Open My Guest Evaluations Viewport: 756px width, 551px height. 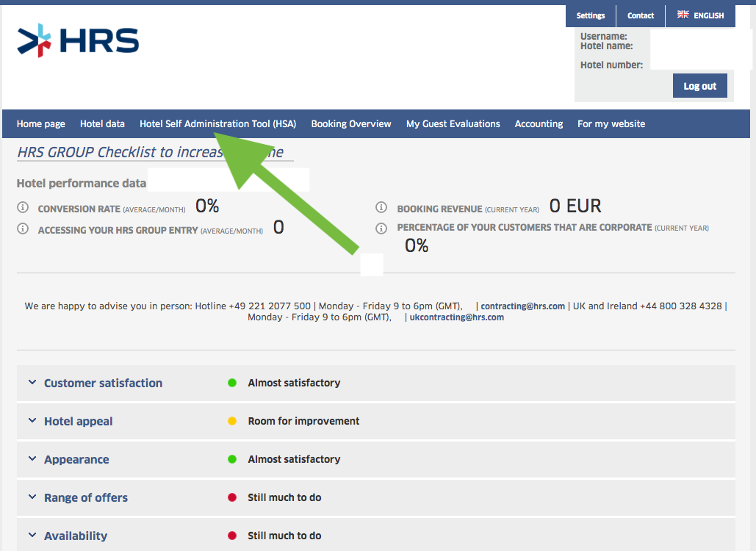[453, 124]
